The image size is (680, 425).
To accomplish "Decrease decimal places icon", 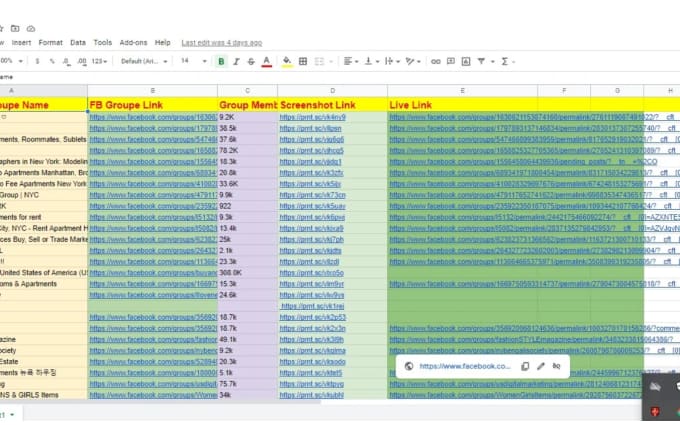I will [x=66, y=62].
